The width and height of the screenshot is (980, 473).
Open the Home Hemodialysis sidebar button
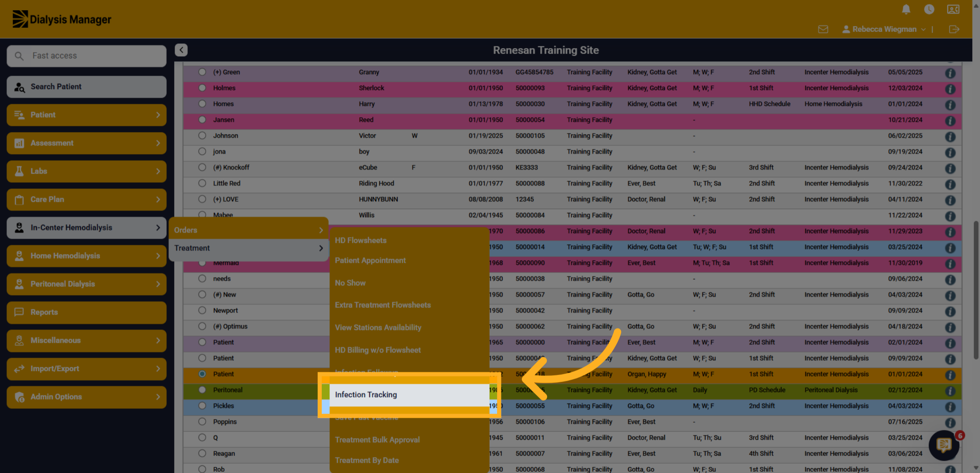[87, 256]
